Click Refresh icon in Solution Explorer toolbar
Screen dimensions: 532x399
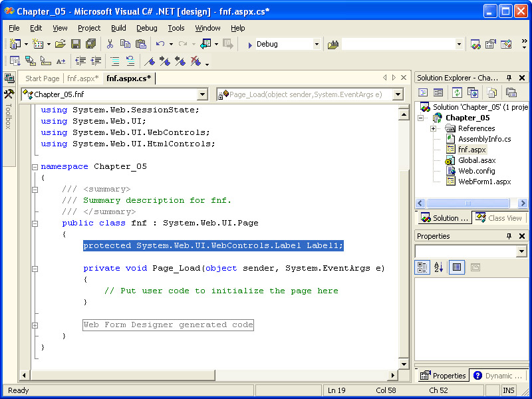(x=458, y=92)
